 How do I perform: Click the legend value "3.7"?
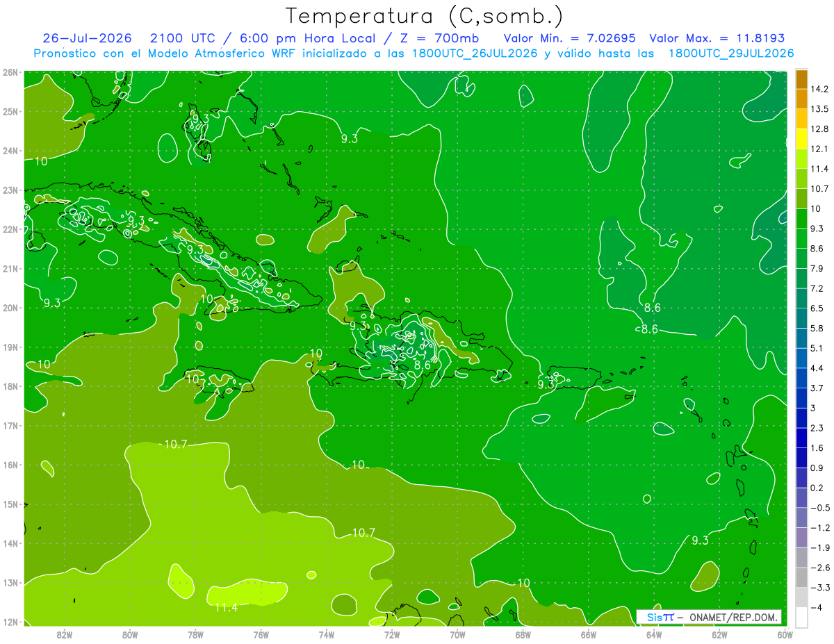pos(817,388)
